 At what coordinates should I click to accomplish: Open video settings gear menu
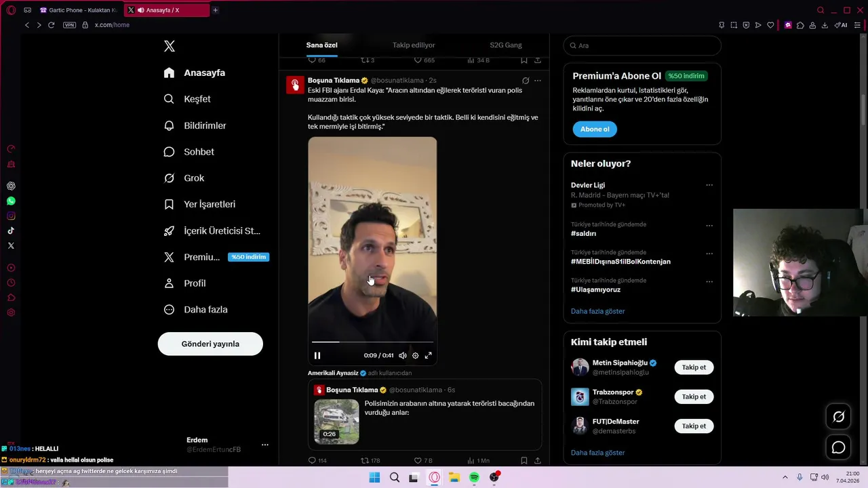point(416,355)
